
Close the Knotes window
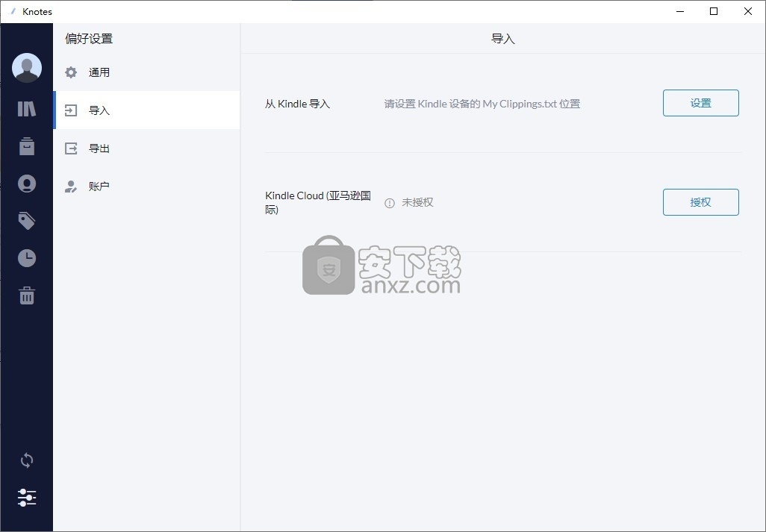click(x=748, y=11)
